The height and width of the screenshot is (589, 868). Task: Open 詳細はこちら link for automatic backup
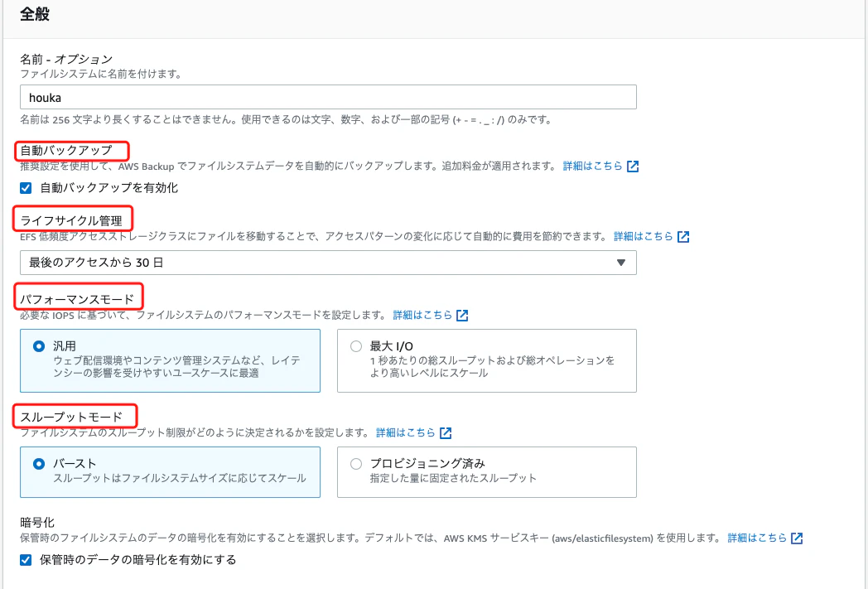pos(593,166)
